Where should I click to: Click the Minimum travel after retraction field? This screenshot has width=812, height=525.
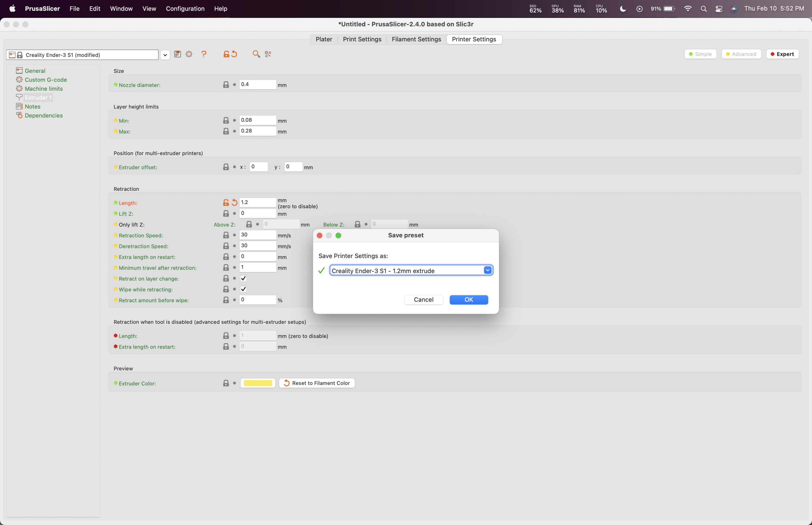pos(258,267)
